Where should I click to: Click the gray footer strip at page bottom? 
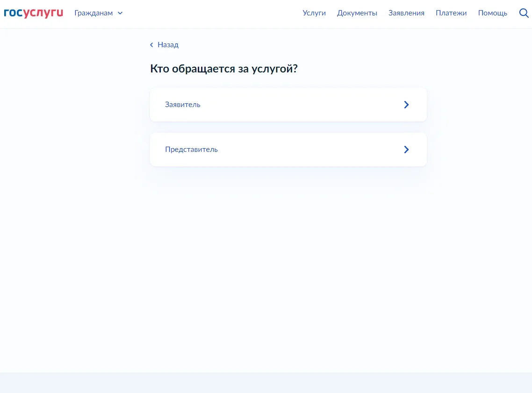click(266, 383)
